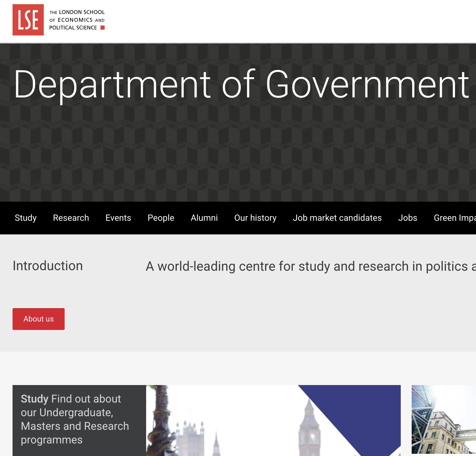The width and height of the screenshot is (476, 456).
Task: Open the Research menu item
Action: (71, 218)
